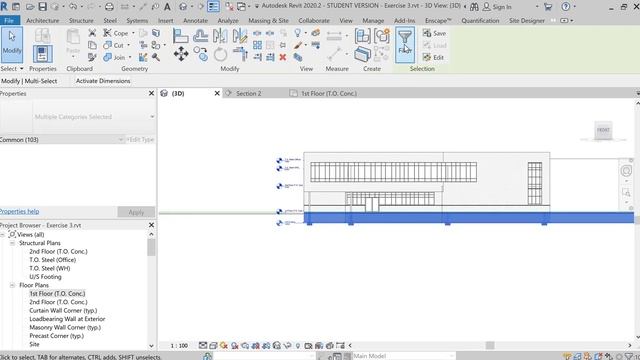The height and width of the screenshot is (360, 640).
Task: Close the (3D) view tab
Action: tap(217, 93)
